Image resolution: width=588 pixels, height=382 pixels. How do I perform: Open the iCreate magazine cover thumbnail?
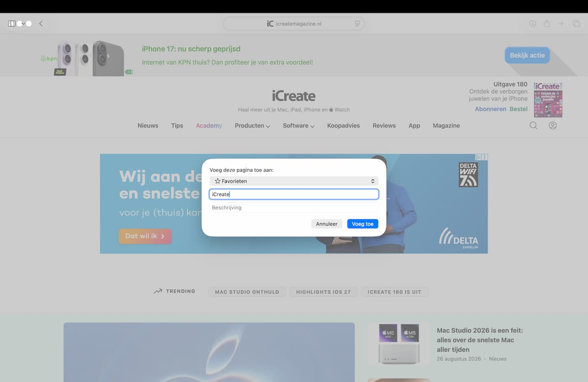tap(548, 100)
